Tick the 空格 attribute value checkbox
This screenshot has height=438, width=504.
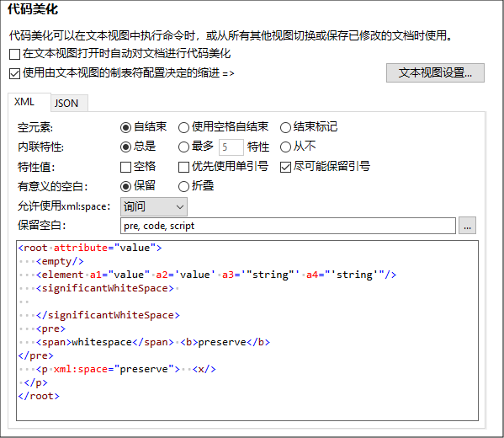tap(125, 167)
